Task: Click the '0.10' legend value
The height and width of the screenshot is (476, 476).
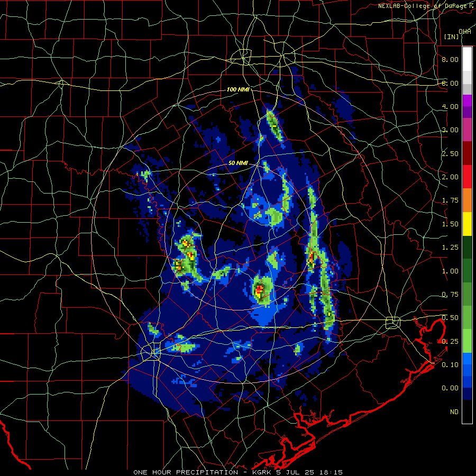Action: pyautogui.click(x=450, y=365)
